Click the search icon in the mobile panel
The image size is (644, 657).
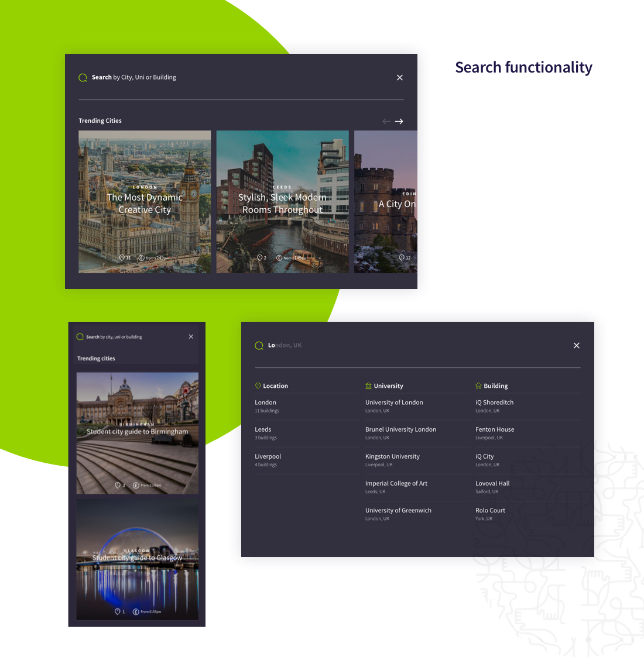[x=80, y=337]
